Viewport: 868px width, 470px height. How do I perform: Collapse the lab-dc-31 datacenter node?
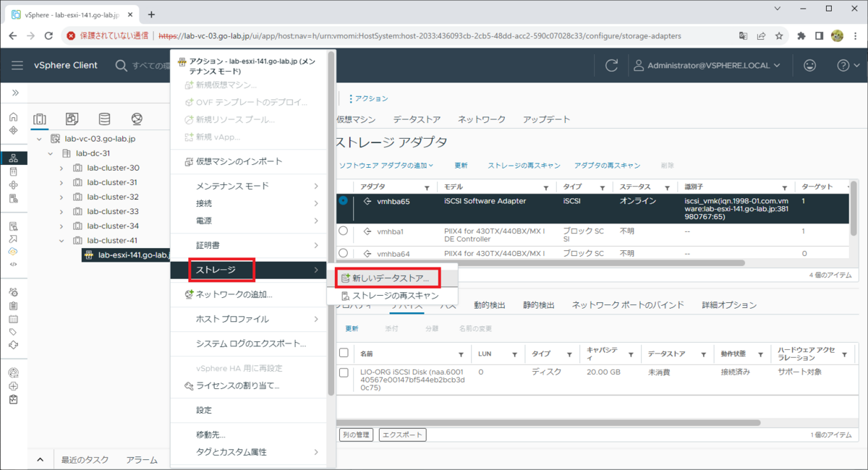tap(50, 153)
